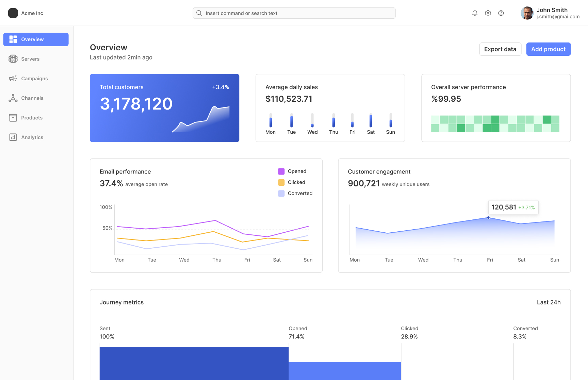The image size is (588, 380).
Task: Go to the Campaigns menu item
Action: coord(36,79)
